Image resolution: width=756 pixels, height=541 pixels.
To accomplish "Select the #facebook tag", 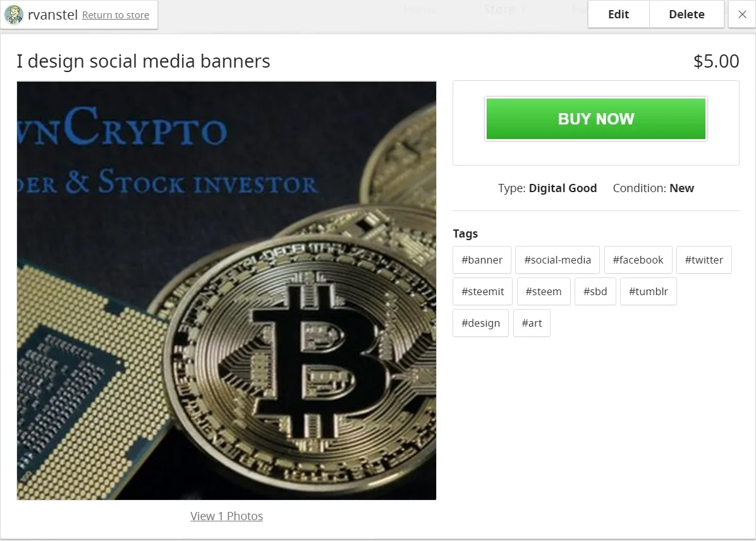I will [638, 260].
